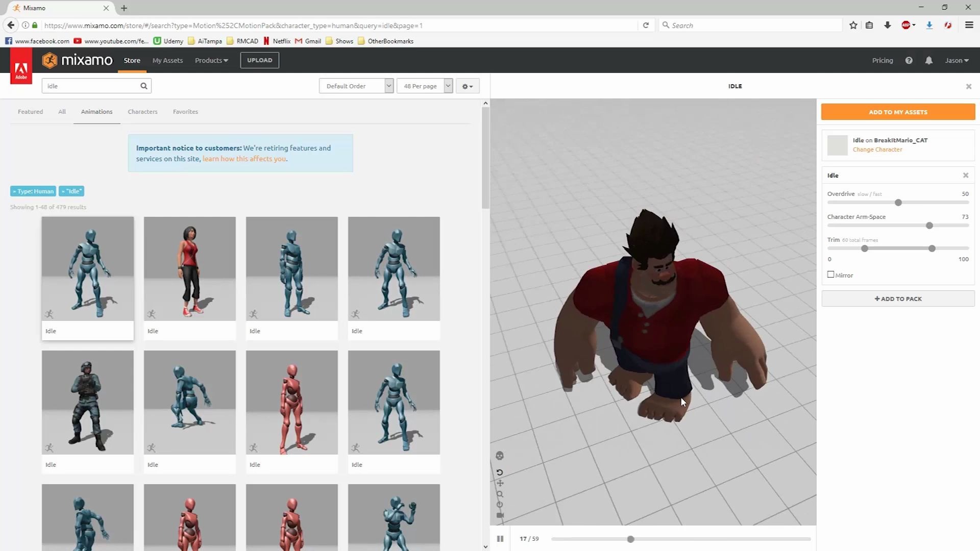The image size is (980, 551).
Task: Pause the animation playback
Action: pos(500,539)
